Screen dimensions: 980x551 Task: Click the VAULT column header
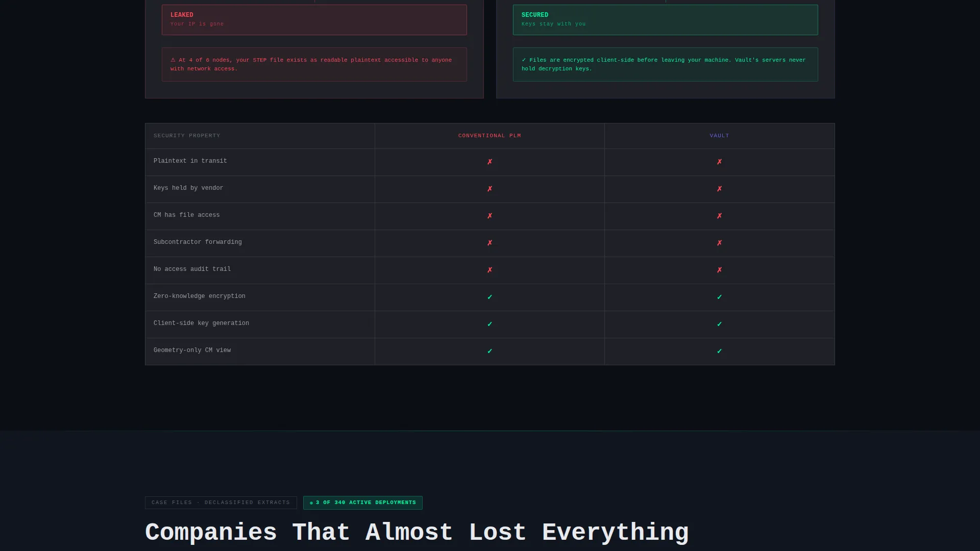coord(719,136)
